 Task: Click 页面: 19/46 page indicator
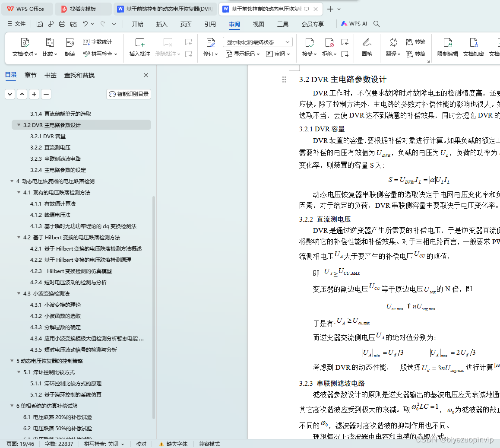[x=20, y=444]
